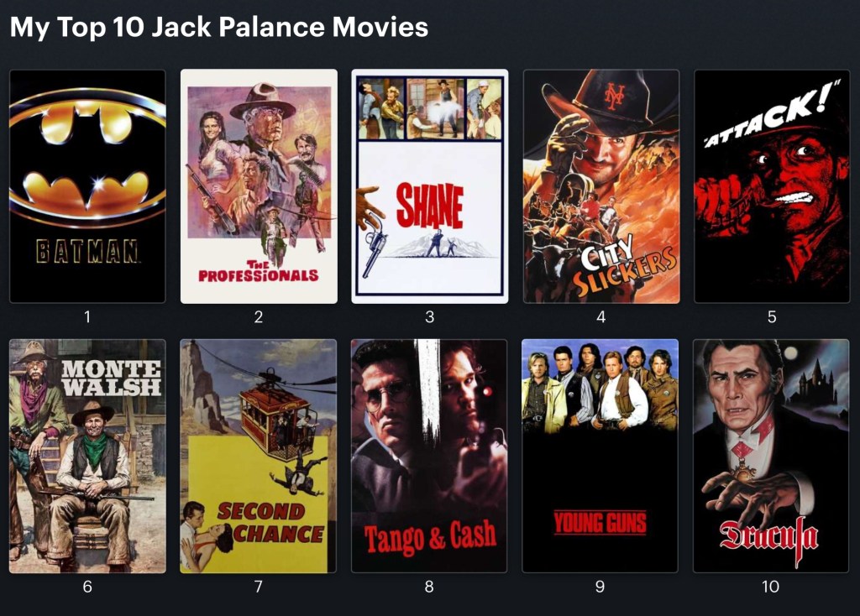Open the Shane movie poster
Screen dimensions: 860x616
[x=429, y=186]
